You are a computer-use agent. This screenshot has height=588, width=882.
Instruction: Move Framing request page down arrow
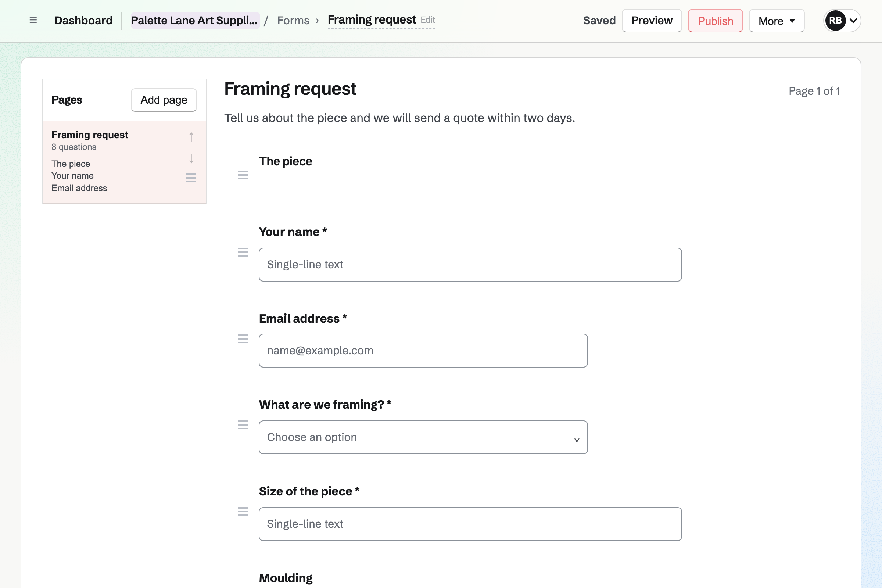pyautogui.click(x=191, y=158)
